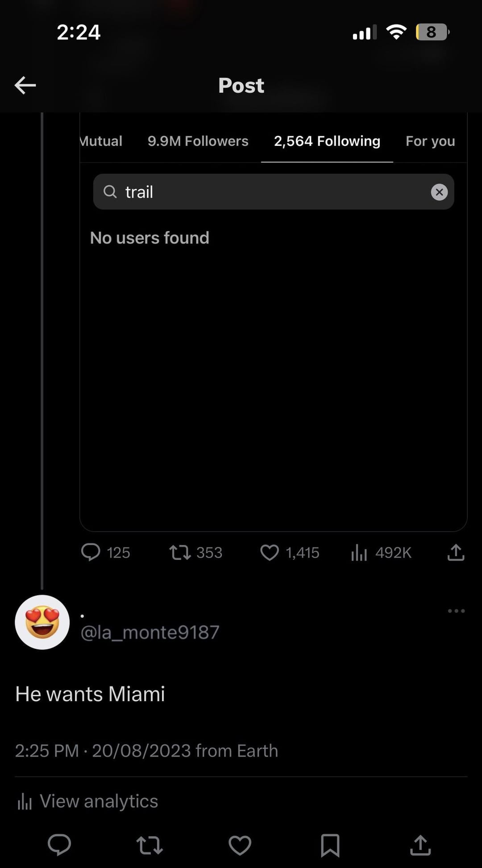Screen dimensions: 482x868
Task: Share the post using bottom share icon
Action: pos(420,845)
